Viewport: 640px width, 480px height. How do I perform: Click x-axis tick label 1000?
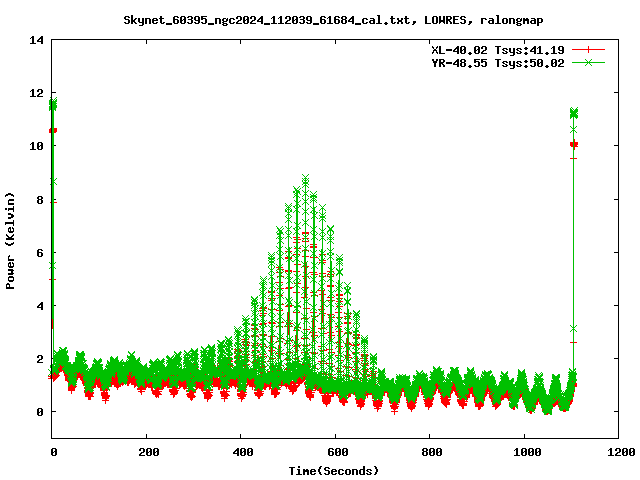pos(527,452)
